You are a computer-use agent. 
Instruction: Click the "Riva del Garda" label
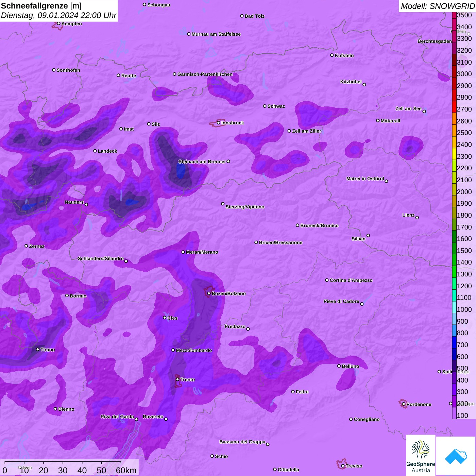[117, 417]
